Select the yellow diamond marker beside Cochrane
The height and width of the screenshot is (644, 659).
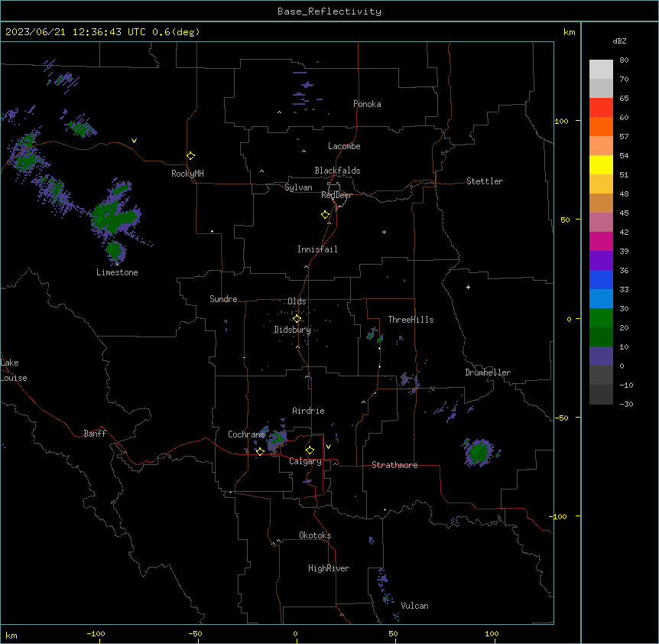coord(260,451)
